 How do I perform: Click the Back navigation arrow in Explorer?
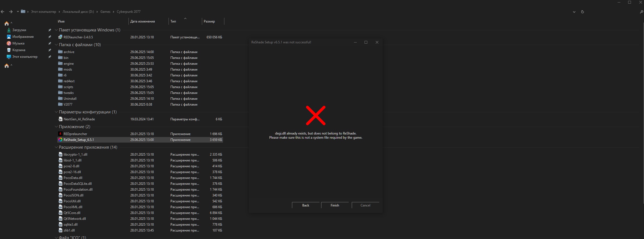point(3,12)
